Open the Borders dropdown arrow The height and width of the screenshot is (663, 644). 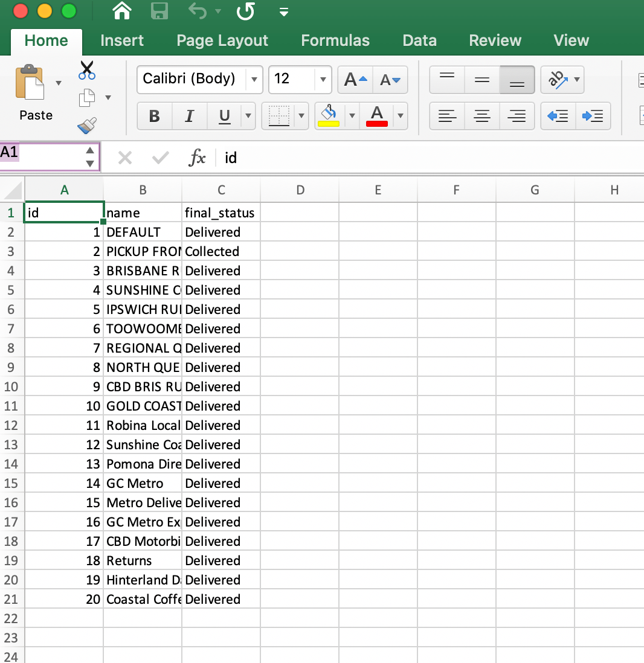pos(301,116)
